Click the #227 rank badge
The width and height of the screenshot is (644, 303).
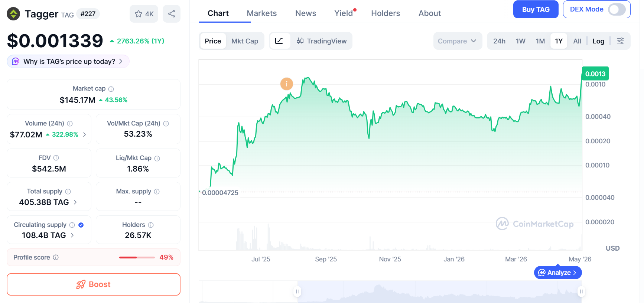click(x=88, y=14)
